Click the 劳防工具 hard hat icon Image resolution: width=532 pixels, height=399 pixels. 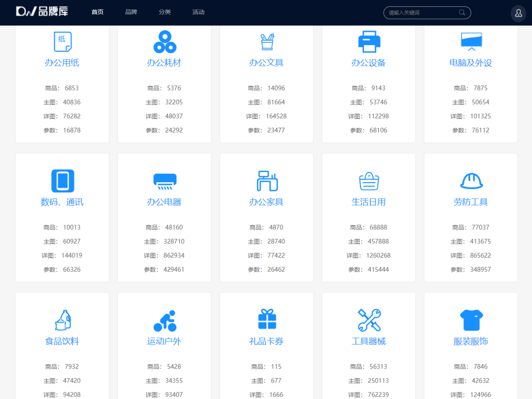click(x=471, y=181)
